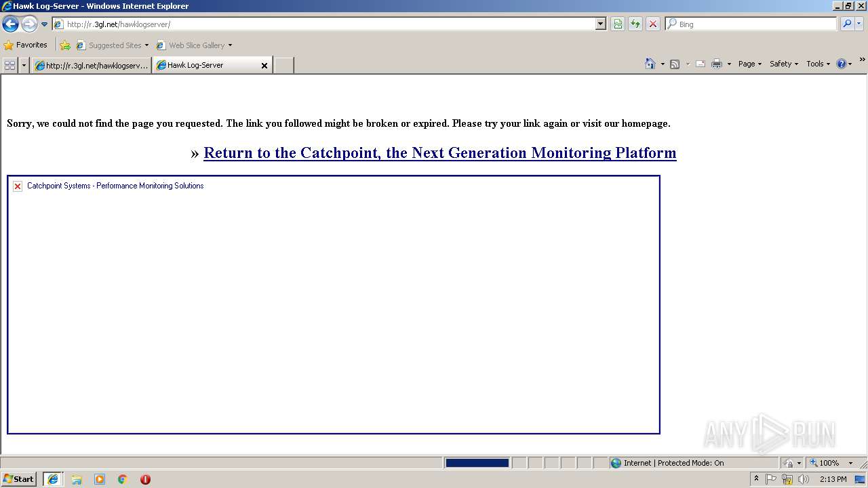Open the Windows Start button
868x488 pixels.
[19, 479]
